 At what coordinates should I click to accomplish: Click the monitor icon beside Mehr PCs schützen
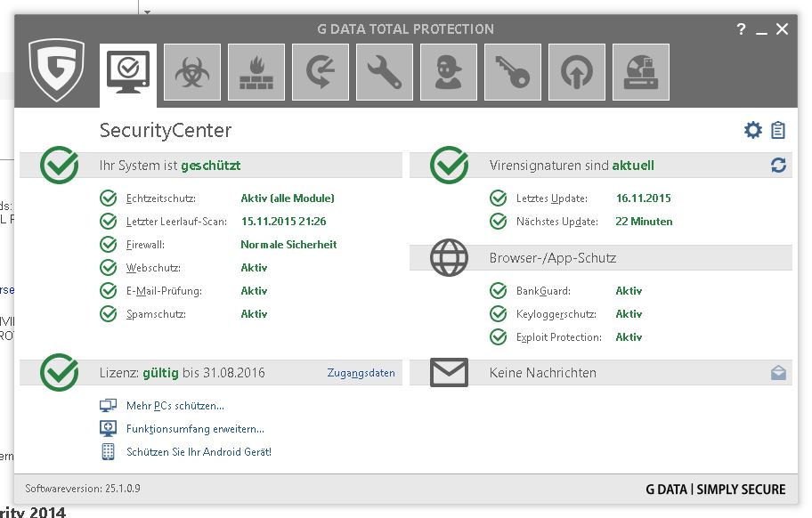108,405
